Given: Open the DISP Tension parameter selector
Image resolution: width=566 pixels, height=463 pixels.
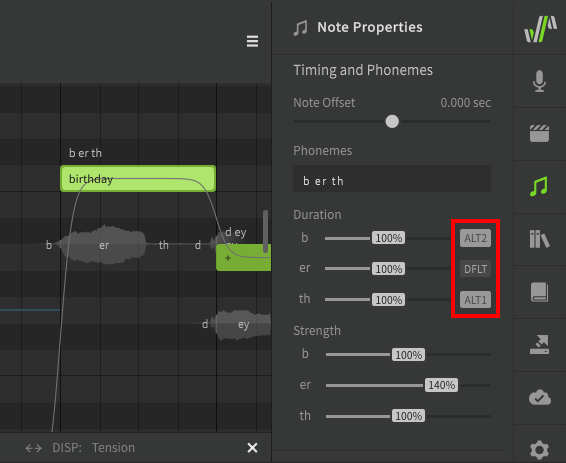Looking at the screenshot, I should [x=93, y=448].
